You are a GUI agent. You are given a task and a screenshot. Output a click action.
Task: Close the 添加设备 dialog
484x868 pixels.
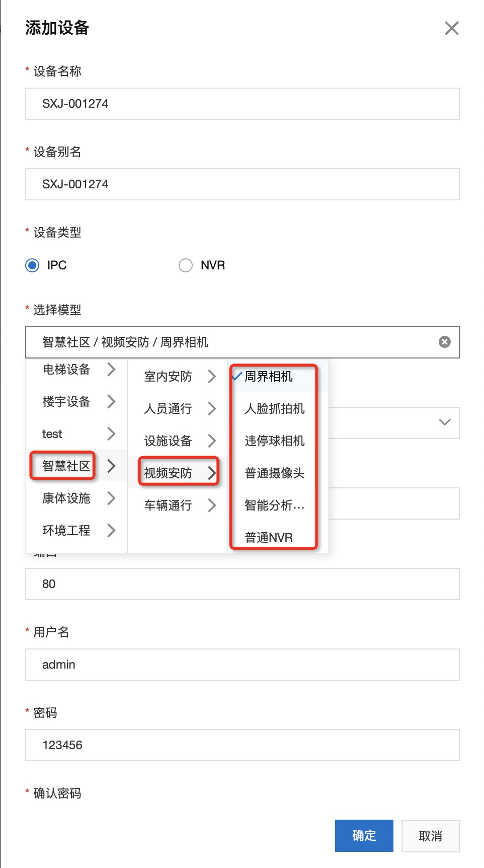[451, 28]
